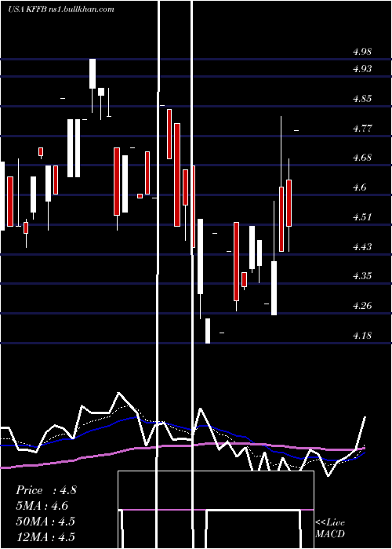Screen dimensions: 392x549
Task: Click the Price : 4.8 readout
Action: tap(46, 490)
